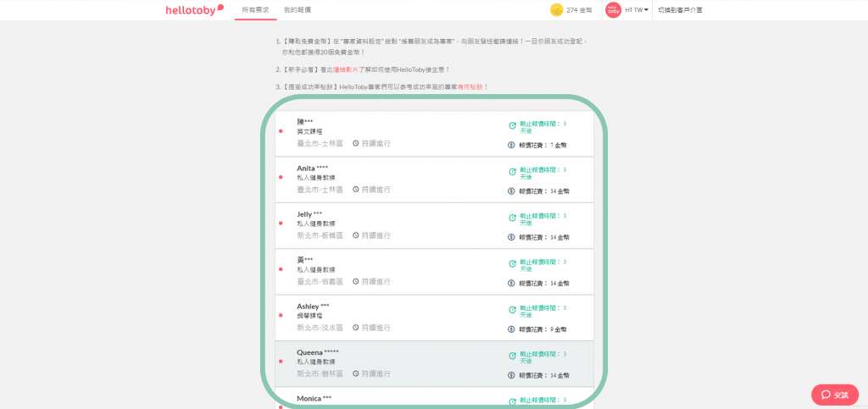Click the deadline clock icon in Anita's row

point(512,172)
